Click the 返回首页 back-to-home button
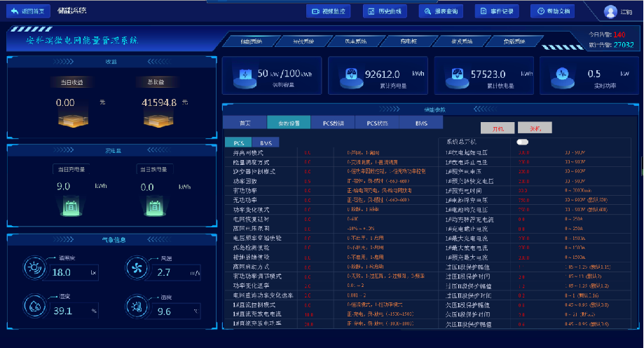The height and width of the screenshot is (348, 644). click(28, 11)
